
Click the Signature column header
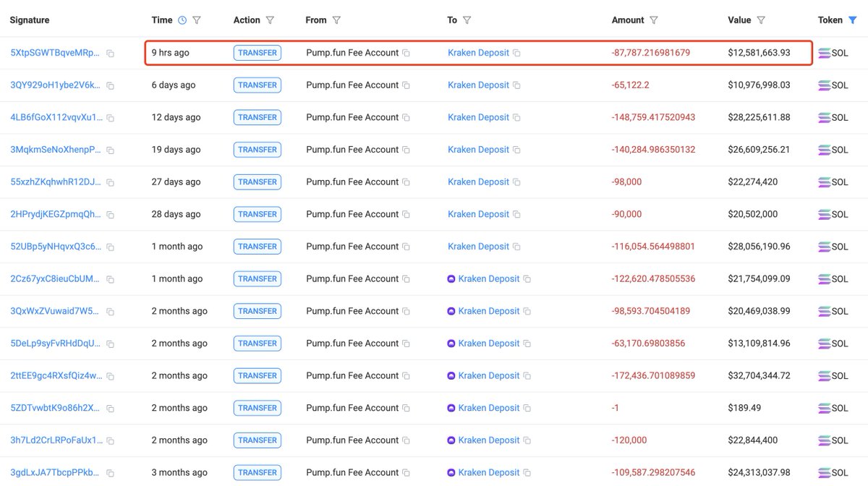[x=30, y=20]
